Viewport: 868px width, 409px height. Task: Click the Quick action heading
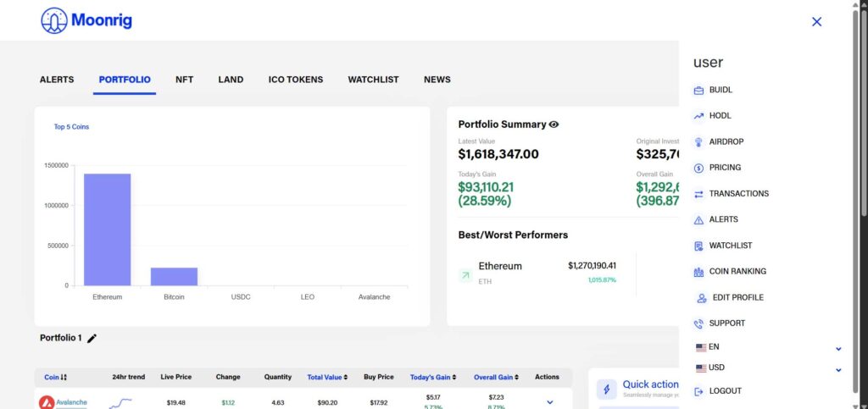pos(650,384)
